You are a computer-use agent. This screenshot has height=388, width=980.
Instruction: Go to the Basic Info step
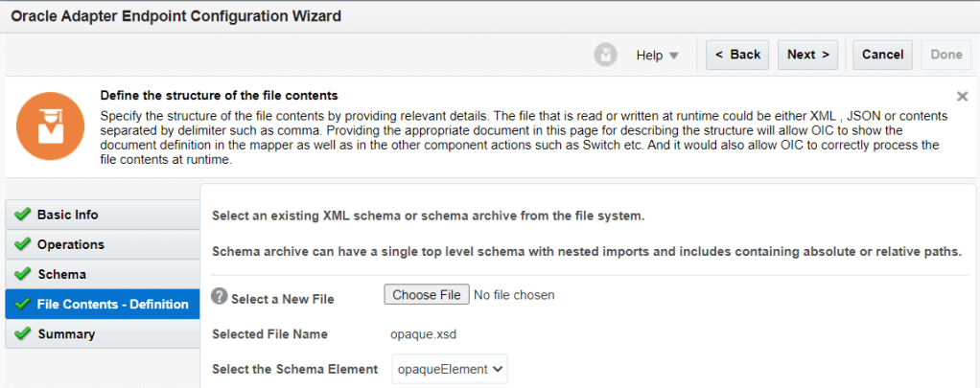tap(67, 215)
